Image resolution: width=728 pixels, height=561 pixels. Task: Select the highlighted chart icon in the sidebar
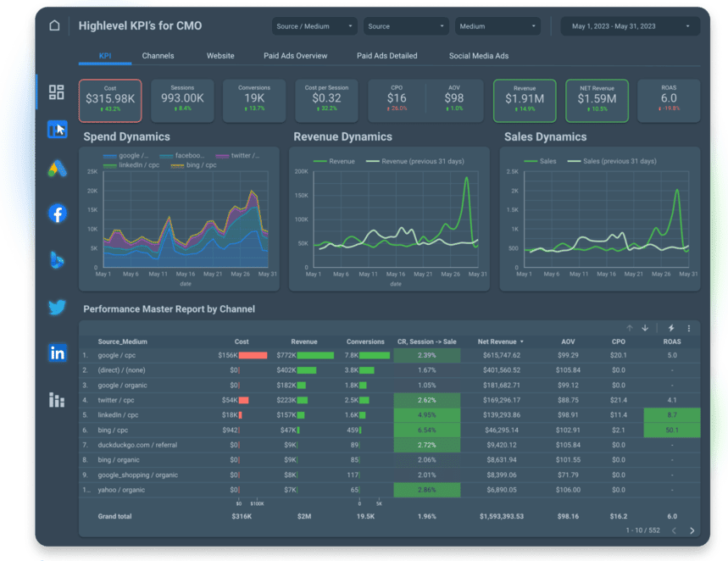pos(57,129)
